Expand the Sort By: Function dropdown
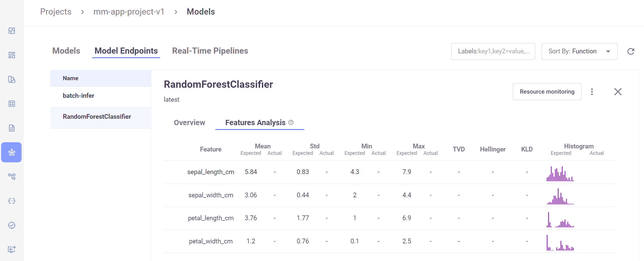This screenshot has width=644, height=261. (579, 51)
